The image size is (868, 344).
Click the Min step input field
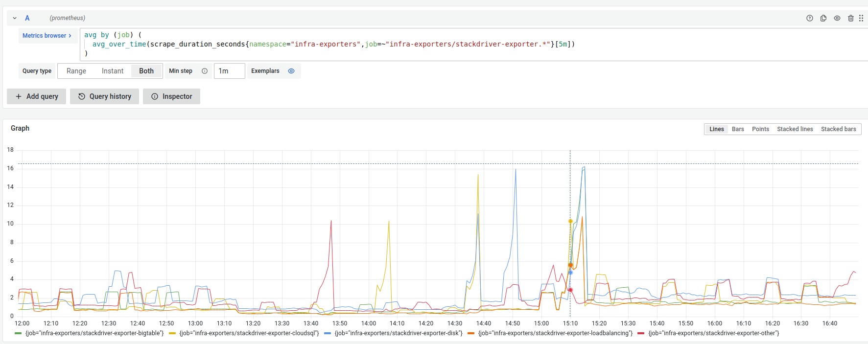(229, 71)
